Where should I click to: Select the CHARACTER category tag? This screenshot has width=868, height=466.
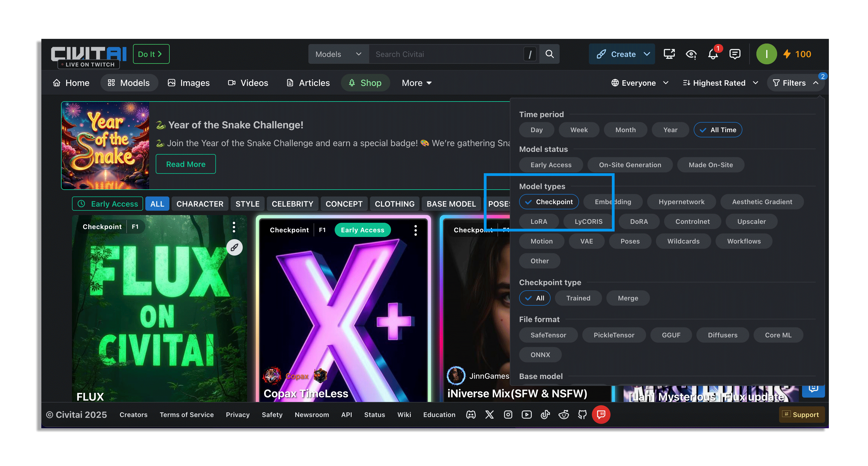(x=200, y=204)
